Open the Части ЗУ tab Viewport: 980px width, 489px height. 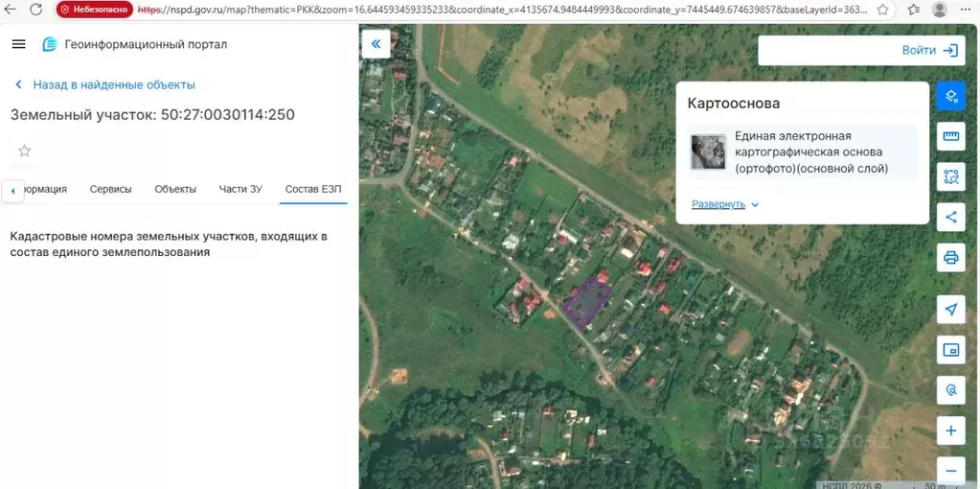pos(239,189)
